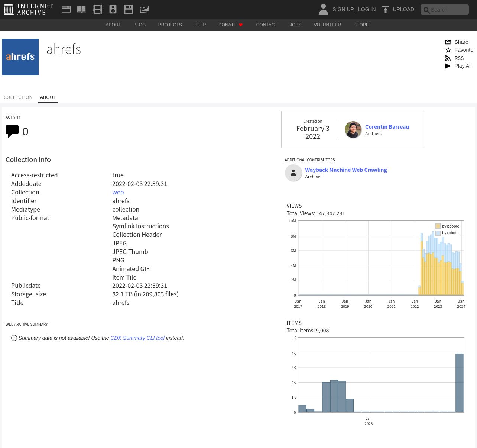Click the 'by robots' legend swatch
477x448 pixels.
[438, 233]
